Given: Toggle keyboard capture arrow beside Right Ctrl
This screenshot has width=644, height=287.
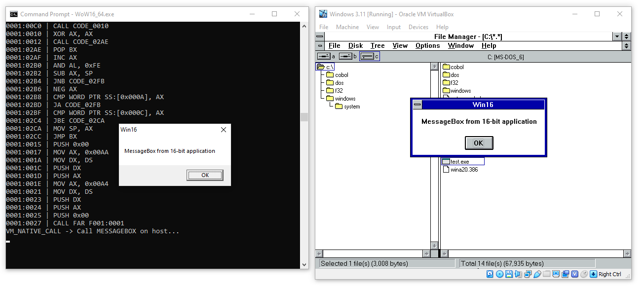Looking at the screenshot, I should pos(593,274).
